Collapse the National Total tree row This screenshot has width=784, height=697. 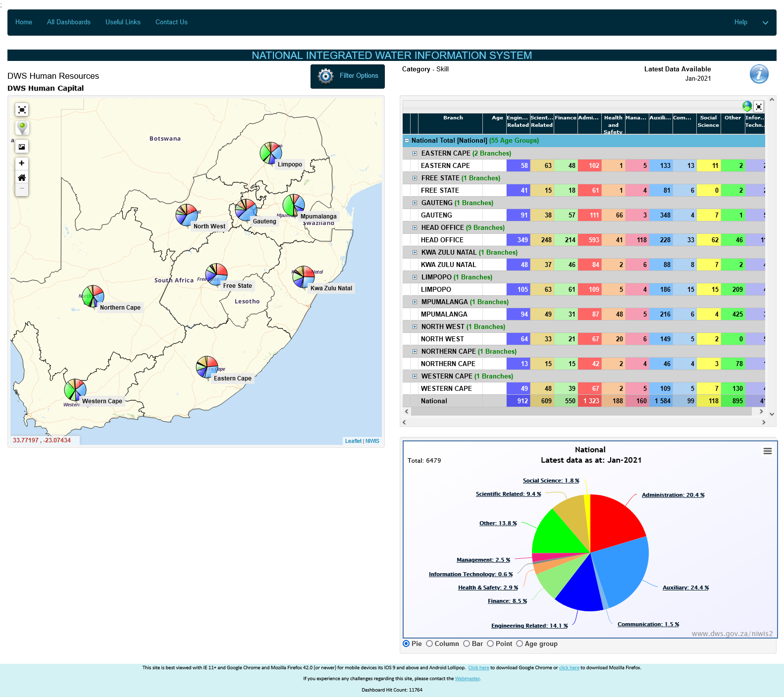[407, 141]
